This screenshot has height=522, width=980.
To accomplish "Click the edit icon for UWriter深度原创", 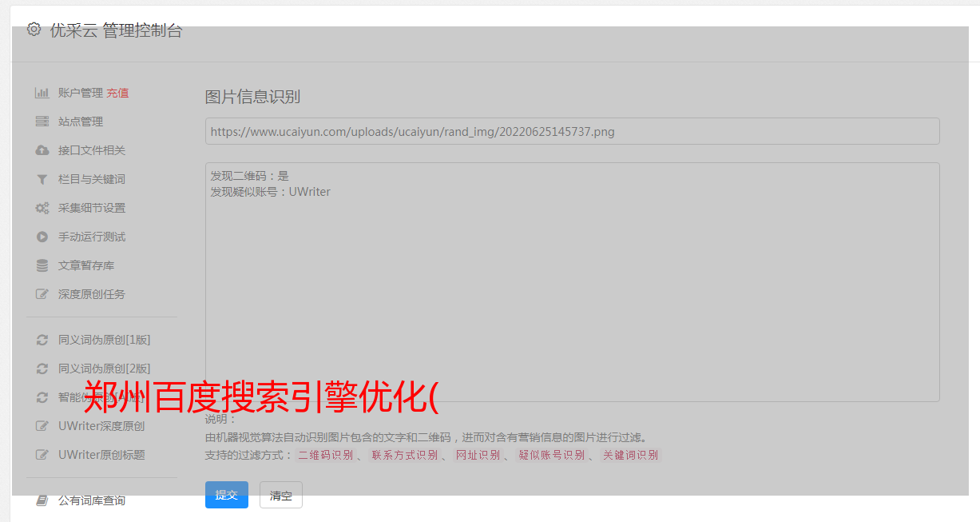I will pos(42,426).
